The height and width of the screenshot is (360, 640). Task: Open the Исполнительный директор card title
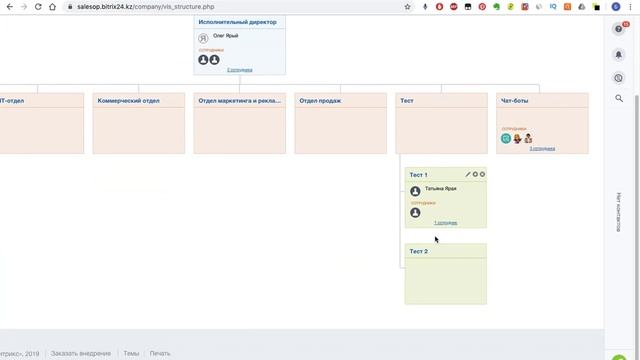tap(238, 22)
